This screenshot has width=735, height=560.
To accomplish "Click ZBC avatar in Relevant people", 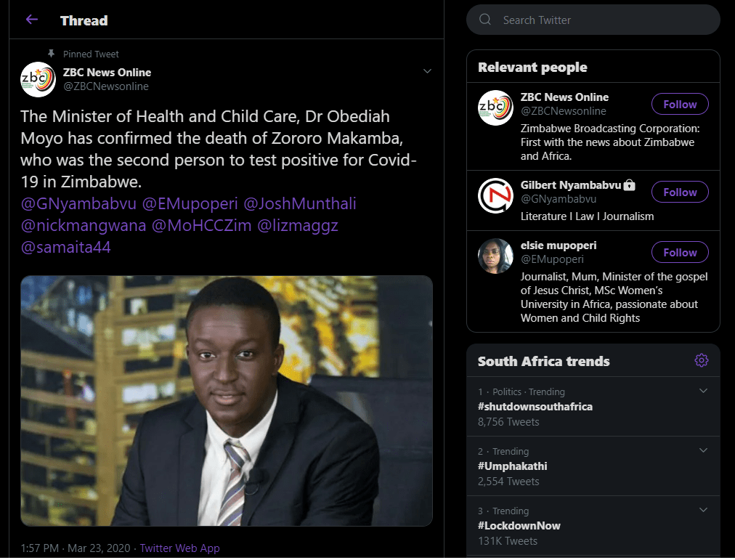I will (x=495, y=107).
